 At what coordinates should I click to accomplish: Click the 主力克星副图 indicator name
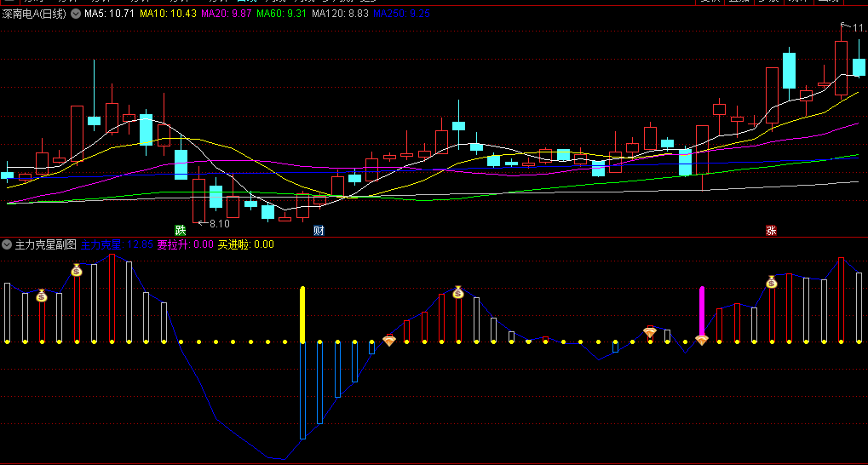(x=45, y=244)
